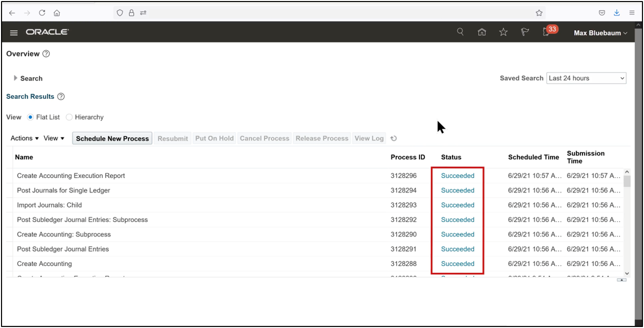Click the Overview help question mark icon
The image size is (644, 328).
pyautogui.click(x=46, y=54)
